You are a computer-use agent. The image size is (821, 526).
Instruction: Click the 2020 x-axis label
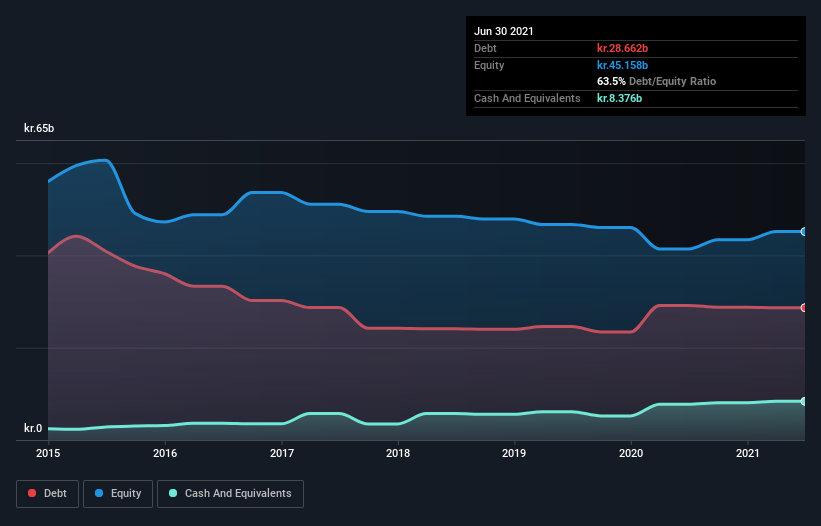click(631, 453)
